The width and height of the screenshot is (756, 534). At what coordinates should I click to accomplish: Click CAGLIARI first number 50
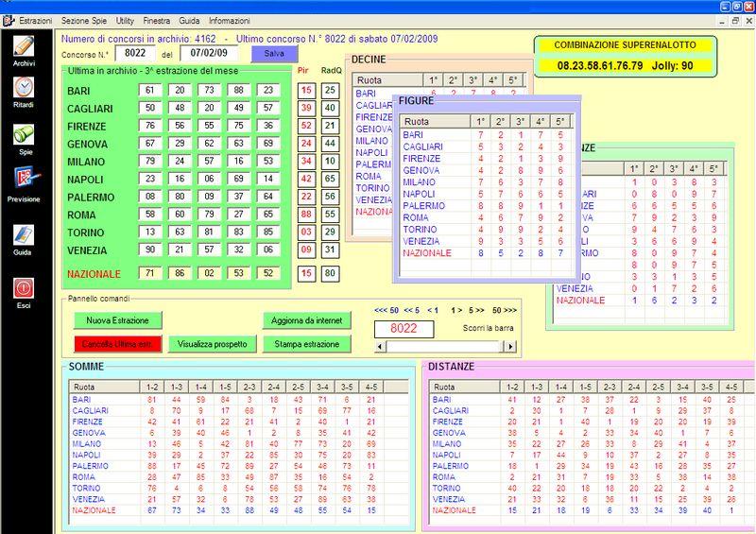(x=150, y=108)
